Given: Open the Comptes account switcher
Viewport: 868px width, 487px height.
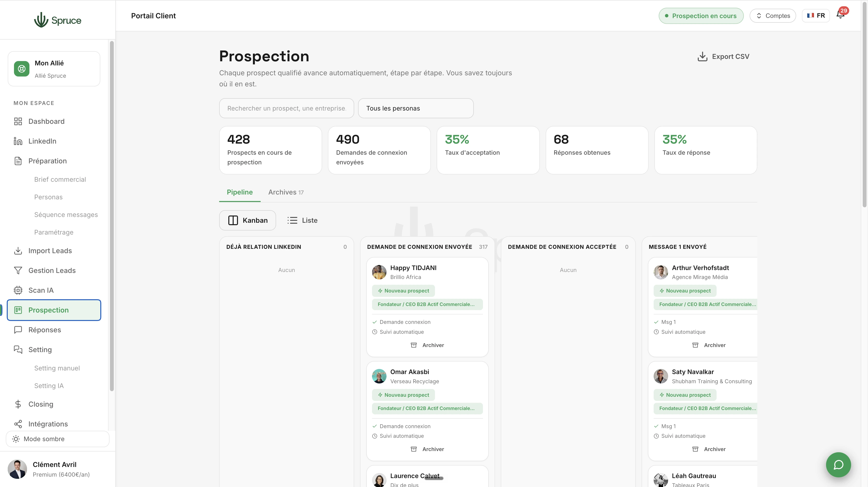Looking at the screenshot, I should (773, 15).
